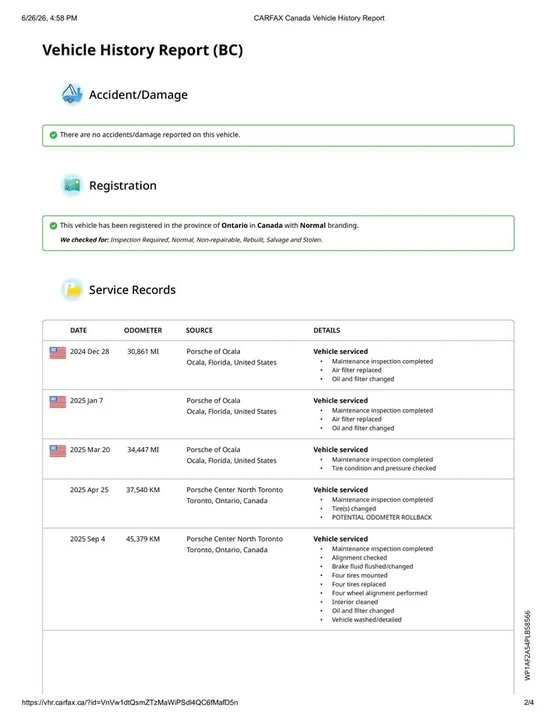
Task: Click Air filter replaced in the Jan 7 row
Action: [x=357, y=419]
